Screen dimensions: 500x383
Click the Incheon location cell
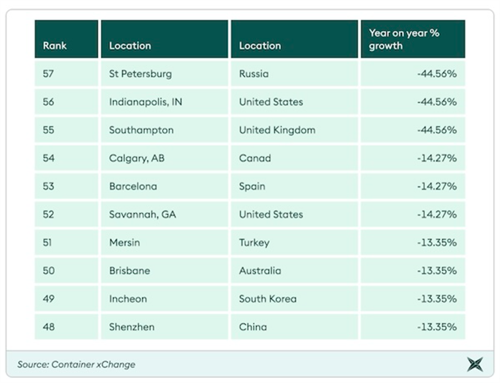coord(165,299)
